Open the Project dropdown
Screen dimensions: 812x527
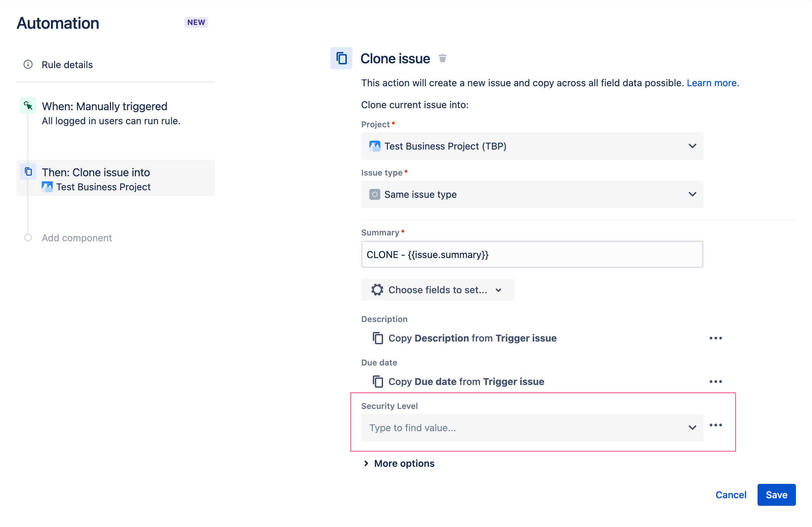point(532,146)
